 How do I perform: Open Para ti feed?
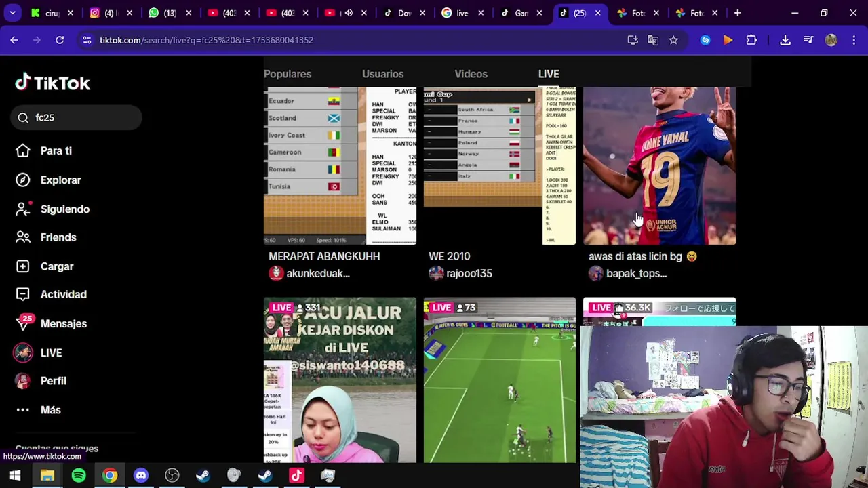(x=44, y=150)
